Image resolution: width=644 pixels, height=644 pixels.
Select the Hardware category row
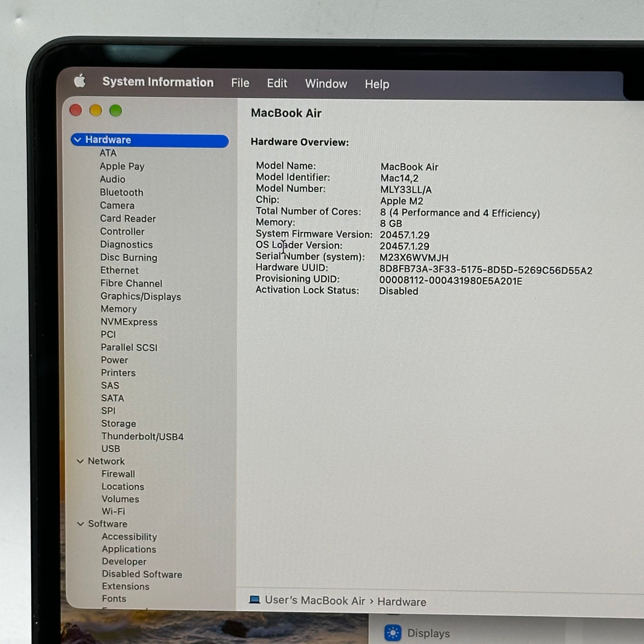click(150, 141)
